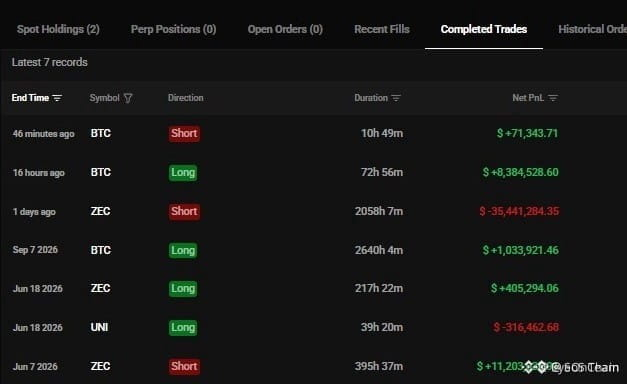Click the Direction column header
Image resolution: width=627 pixels, height=384 pixels.
[186, 98]
